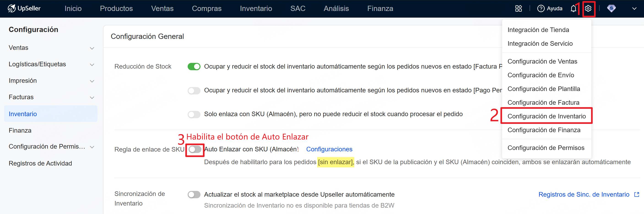Open the Análisis menu
644x214 pixels.
[336, 8]
